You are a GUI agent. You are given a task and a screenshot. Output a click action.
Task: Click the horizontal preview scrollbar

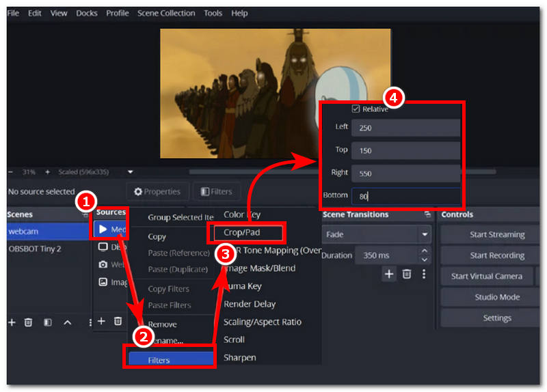click(x=342, y=172)
